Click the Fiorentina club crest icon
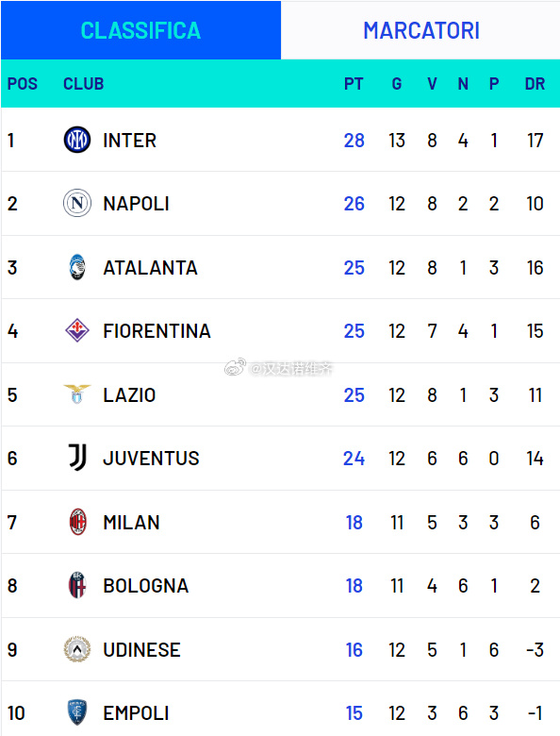This screenshot has height=736, width=560. click(77, 330)
